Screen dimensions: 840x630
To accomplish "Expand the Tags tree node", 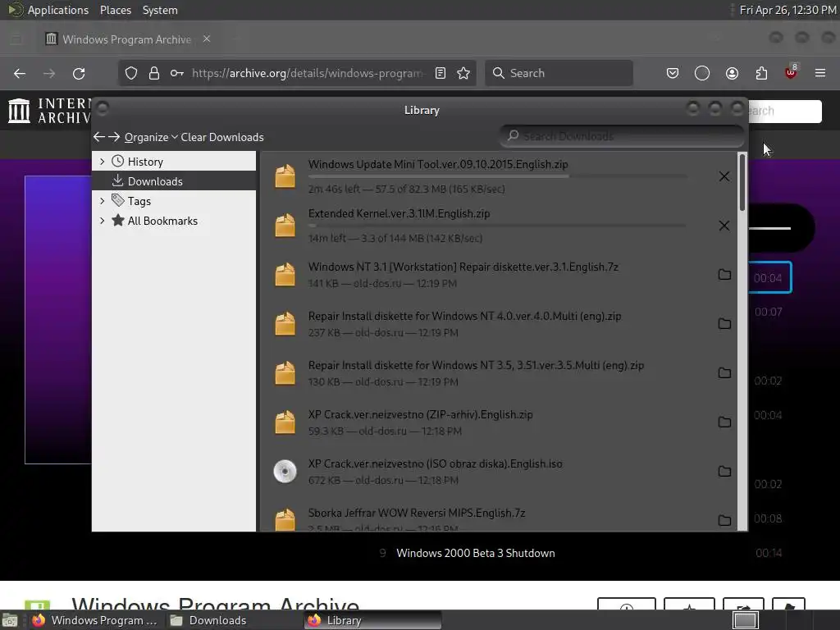I will [x=102, y=201].
